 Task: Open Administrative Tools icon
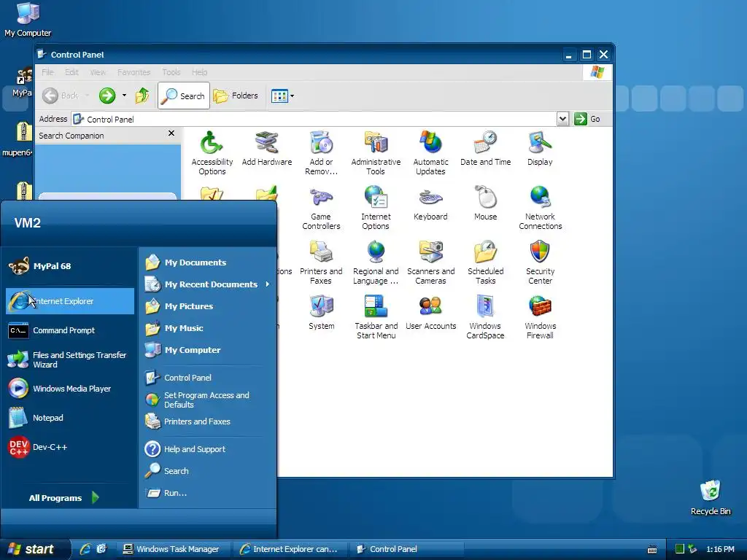pos(376,153)
